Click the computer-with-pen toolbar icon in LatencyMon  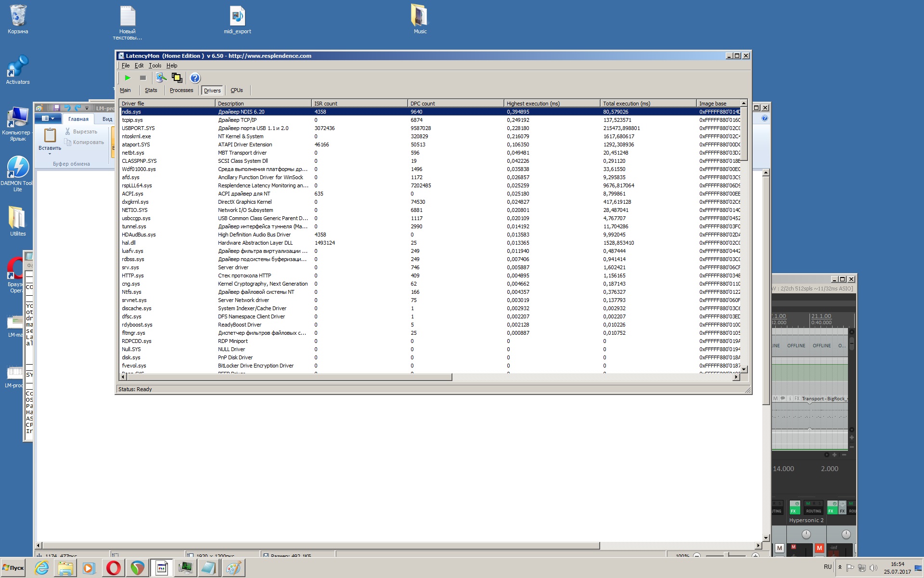[161, 78]
